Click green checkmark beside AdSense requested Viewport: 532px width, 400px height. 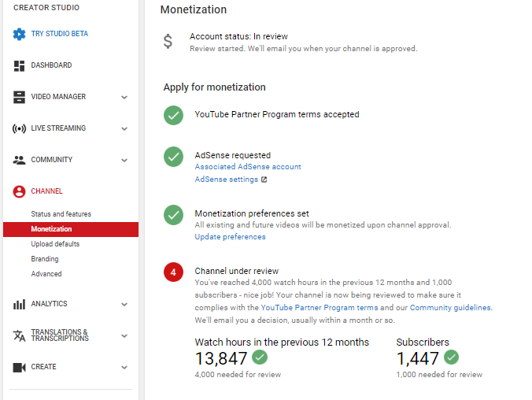[x=173, y=157]
